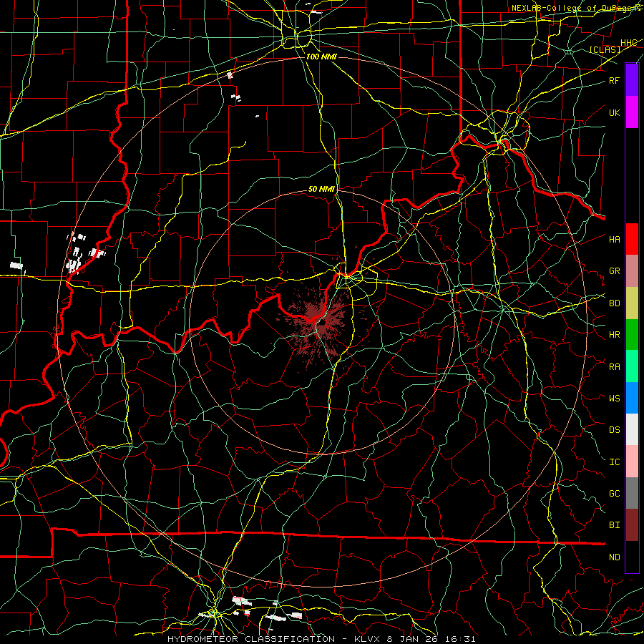The width and height of the screenshot is (644, 644).
Task: Click the HYDROMETEOR CLASSIFICATION caption text
Action: [251, 639]
